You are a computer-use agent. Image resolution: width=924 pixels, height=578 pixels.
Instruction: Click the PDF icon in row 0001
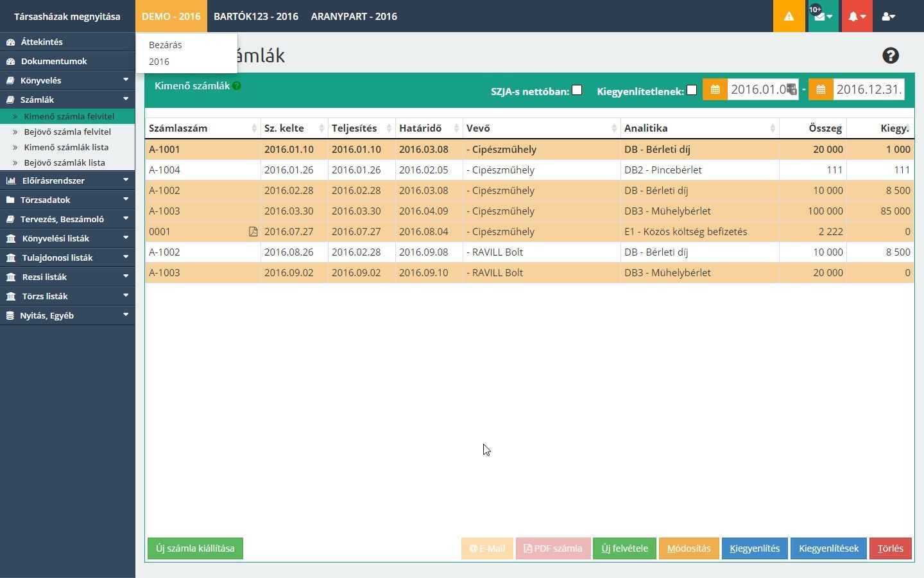point(253,232)
